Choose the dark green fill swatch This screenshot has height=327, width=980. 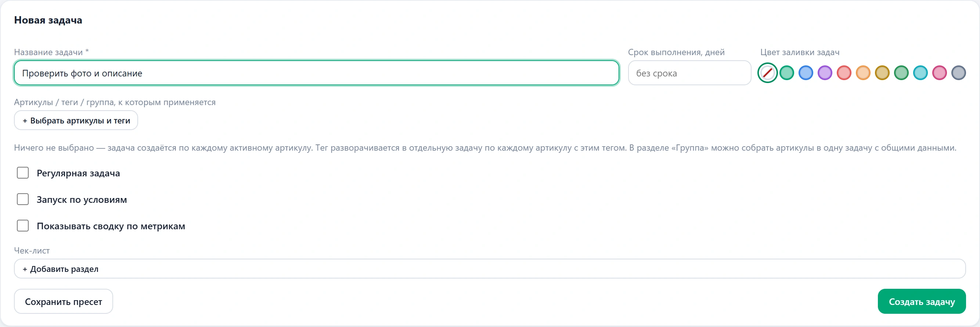coord(901,73)
